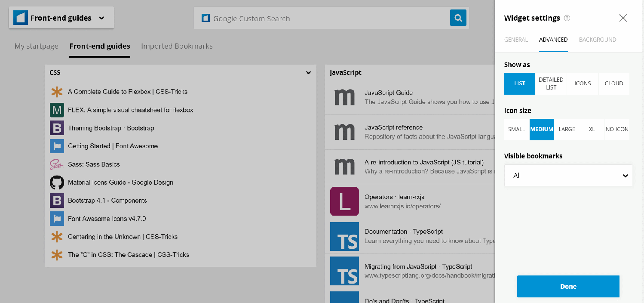Open the Visible bookmarks dropdown showing All
644x303 pixels.
tap(568, 175)
